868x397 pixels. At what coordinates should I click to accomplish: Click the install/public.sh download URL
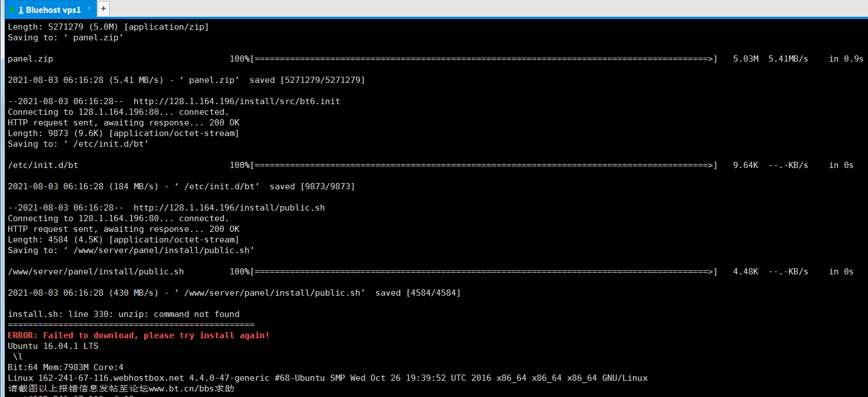(229, 208)
